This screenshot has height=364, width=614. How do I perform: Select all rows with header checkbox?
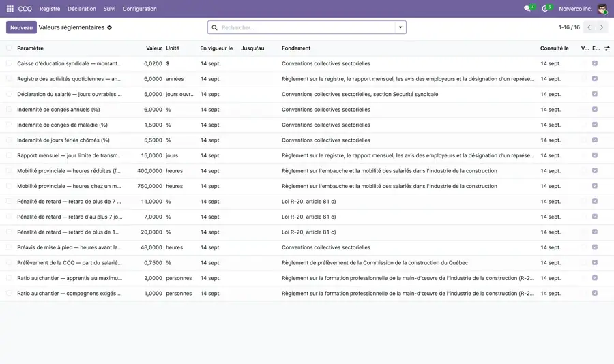(9, 48)
